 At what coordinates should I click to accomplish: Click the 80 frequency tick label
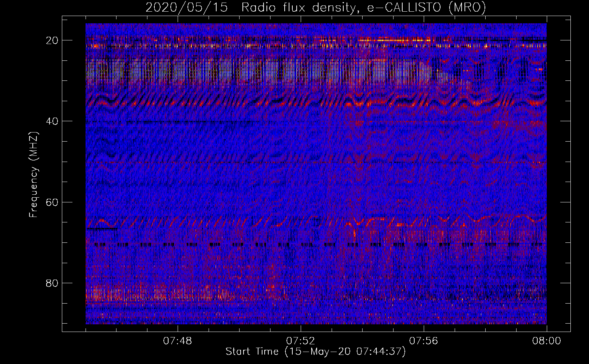click(52, 283)
